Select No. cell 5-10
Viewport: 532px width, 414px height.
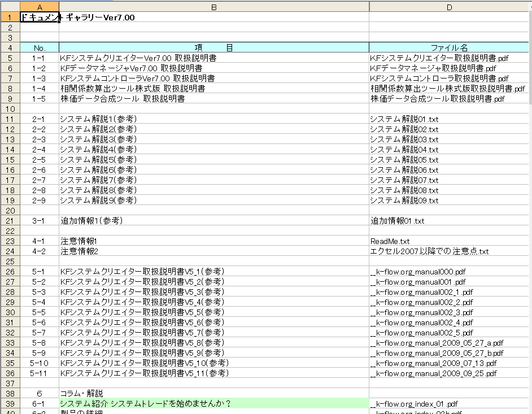tap(40, 363)
